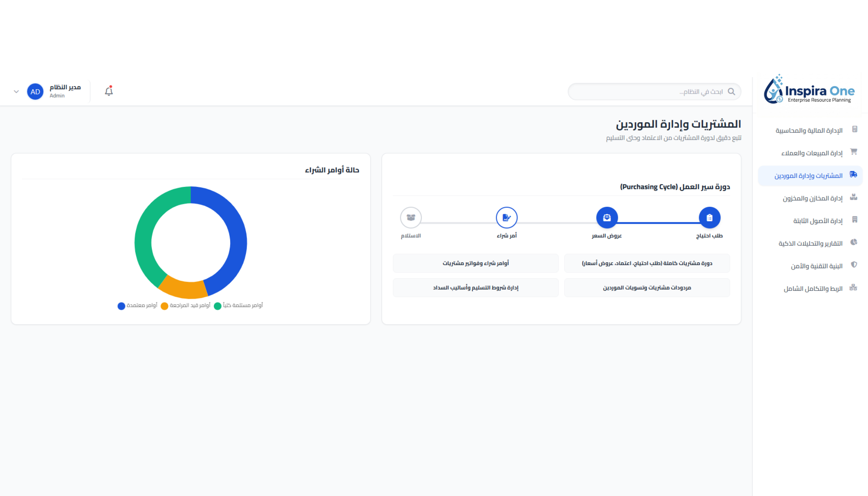Click the عروض السعر step label
The image size is (868, 496).
click(607, 236)
